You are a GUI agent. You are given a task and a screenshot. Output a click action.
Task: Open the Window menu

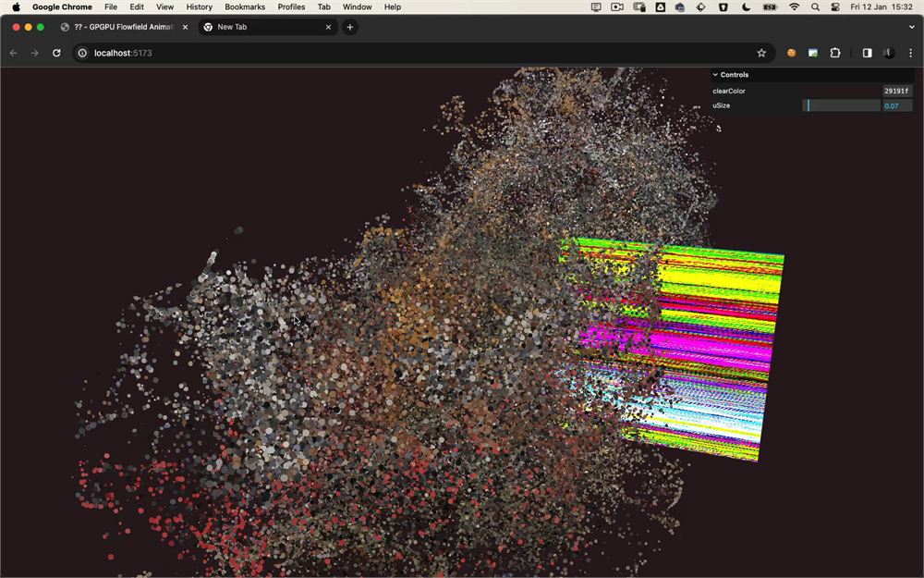pos(357,7)
